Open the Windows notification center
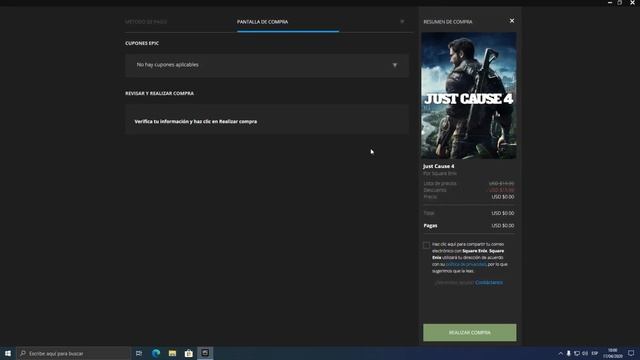640x360 pixels. point(631,353)
